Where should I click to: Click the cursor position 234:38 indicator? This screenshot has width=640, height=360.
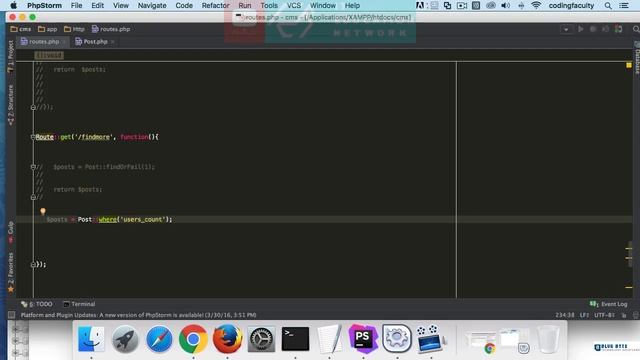click(x=564, y=315)
